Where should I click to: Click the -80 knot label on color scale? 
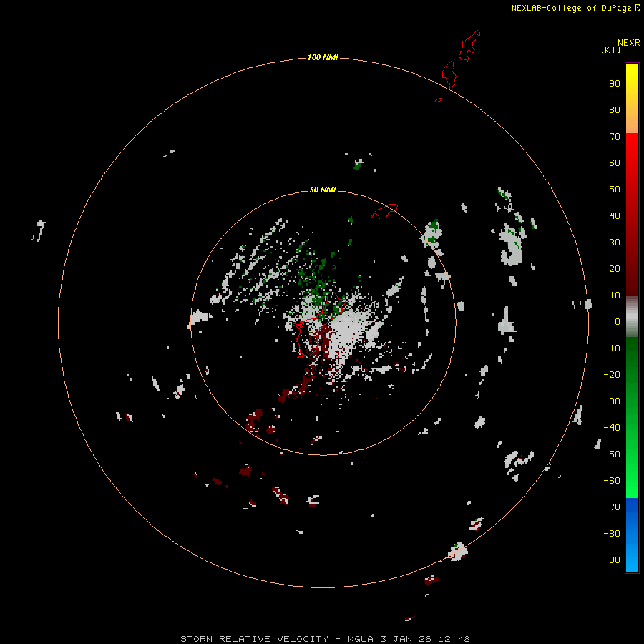coord(612,534)
